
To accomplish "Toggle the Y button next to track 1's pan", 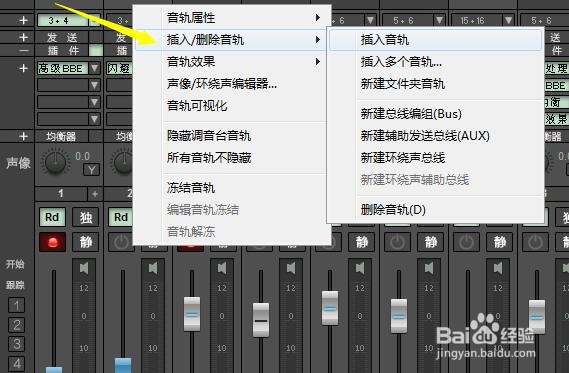I will coord(91,170).
